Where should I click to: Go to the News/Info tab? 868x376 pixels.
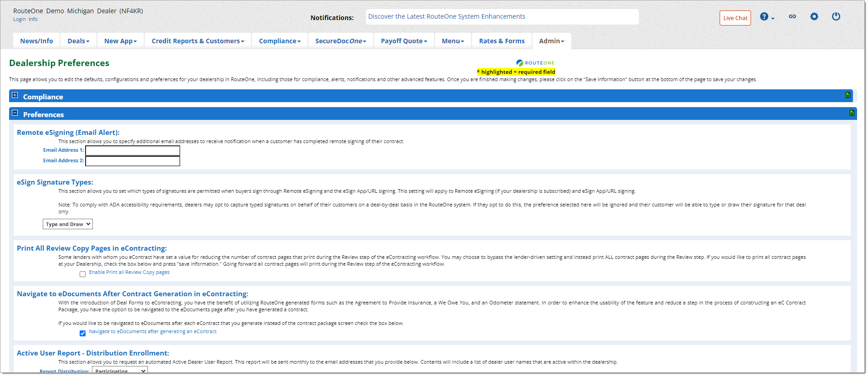point(36,41)
